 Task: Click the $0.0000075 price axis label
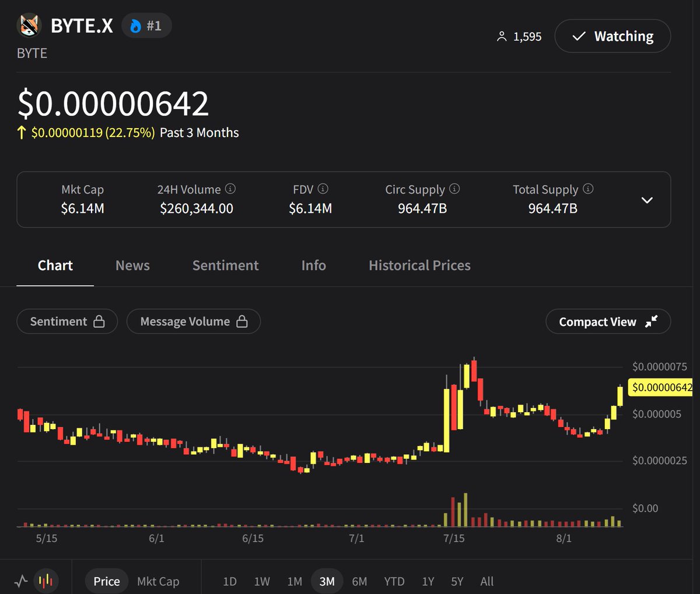coord(660,367)
